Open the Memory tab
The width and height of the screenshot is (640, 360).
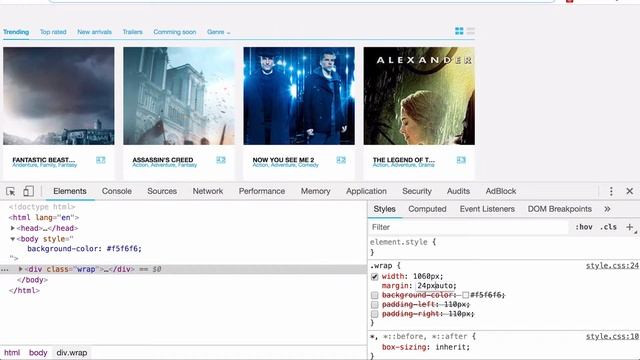coord(316,191)
